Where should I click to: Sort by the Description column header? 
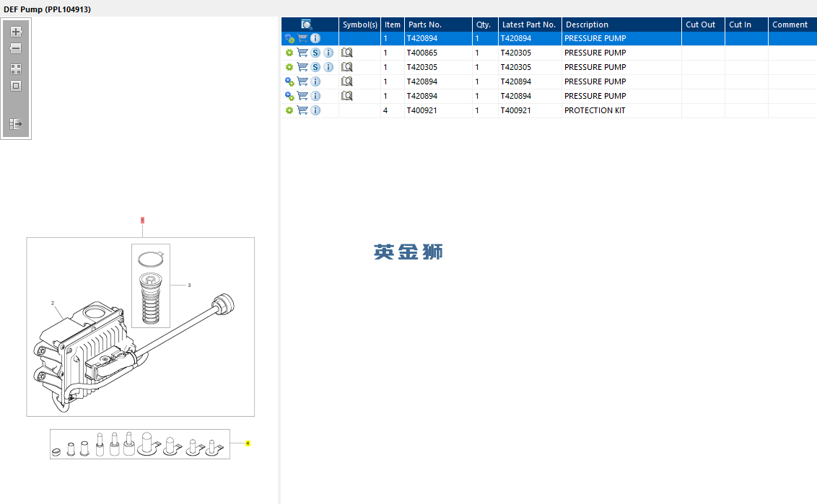pos(621,25)
